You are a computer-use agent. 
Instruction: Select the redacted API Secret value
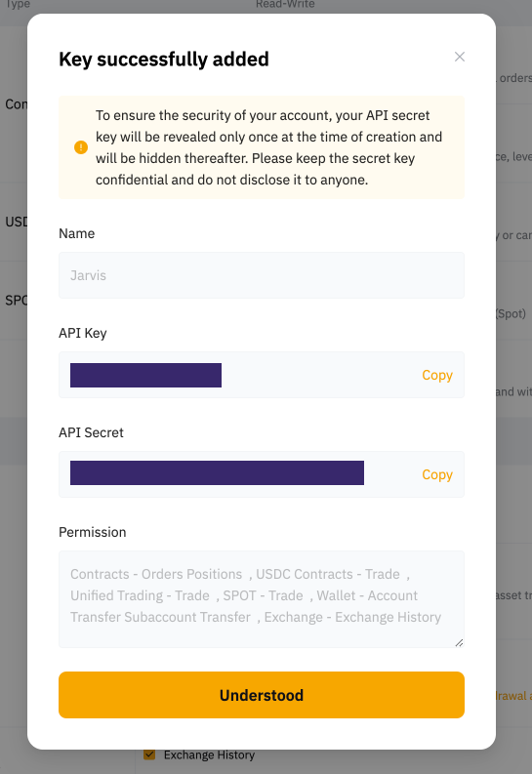217,472
